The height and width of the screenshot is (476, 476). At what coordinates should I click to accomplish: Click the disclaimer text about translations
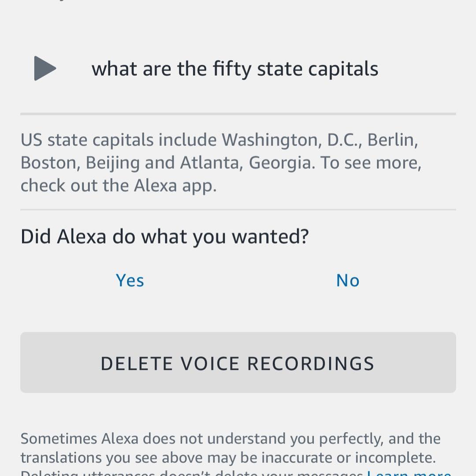(x=230, y=448)
